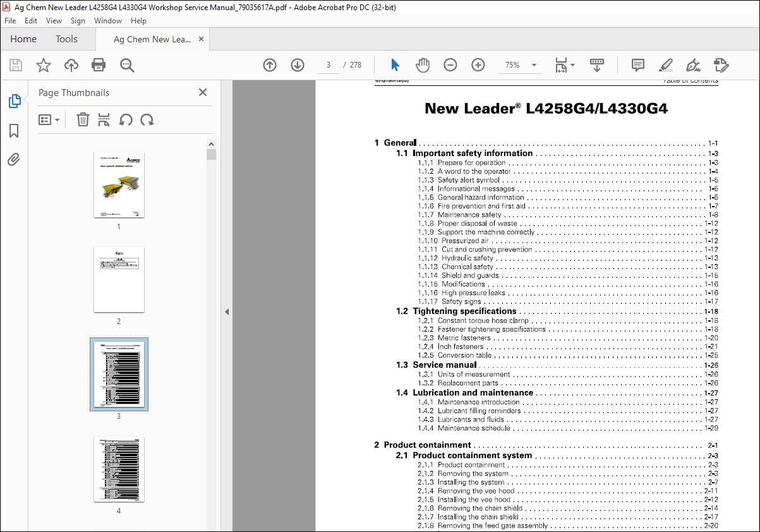Screen dimensions: 760x532
Task: Open Page Thumbnails sidebar icon
Action: (x=14, y=101)
